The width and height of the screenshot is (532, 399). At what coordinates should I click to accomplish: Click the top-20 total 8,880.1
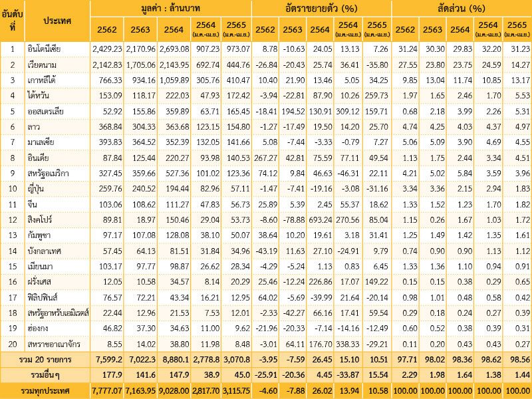[x=176, y=360]
